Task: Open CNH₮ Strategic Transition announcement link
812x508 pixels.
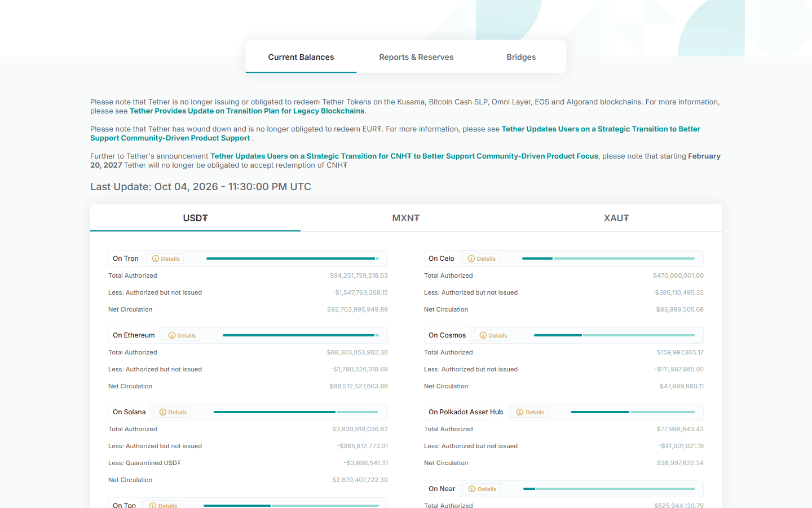Action: point(404,156)
